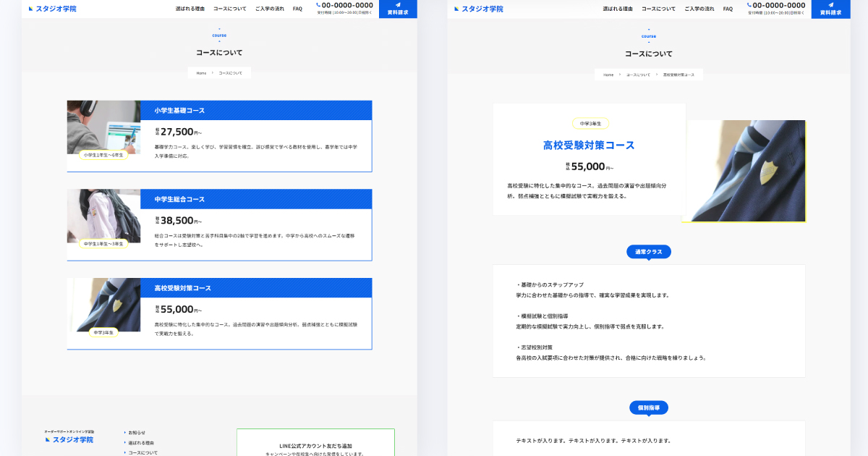This screenshot has width=868, height=456.
Task: Click the 小学生基礎コース thumbnail photo
Action: (104, 127)
